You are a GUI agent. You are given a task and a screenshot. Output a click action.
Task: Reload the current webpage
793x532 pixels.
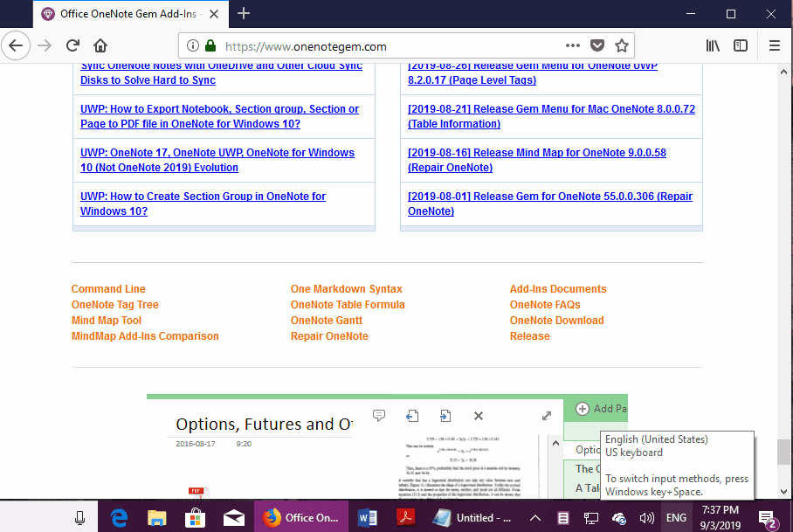pyautogui.click(x=72, y=45)
